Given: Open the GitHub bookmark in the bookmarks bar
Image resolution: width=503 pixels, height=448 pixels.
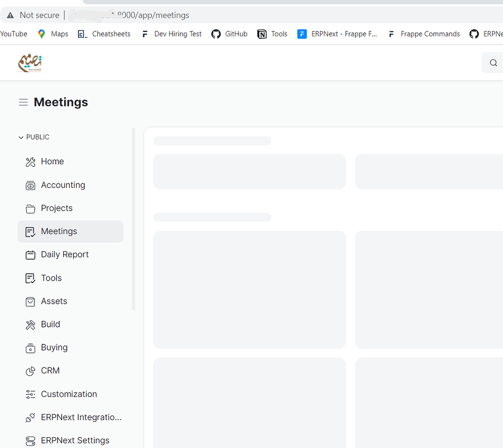Looking at the screenshot, I should (x=229, y=34).
